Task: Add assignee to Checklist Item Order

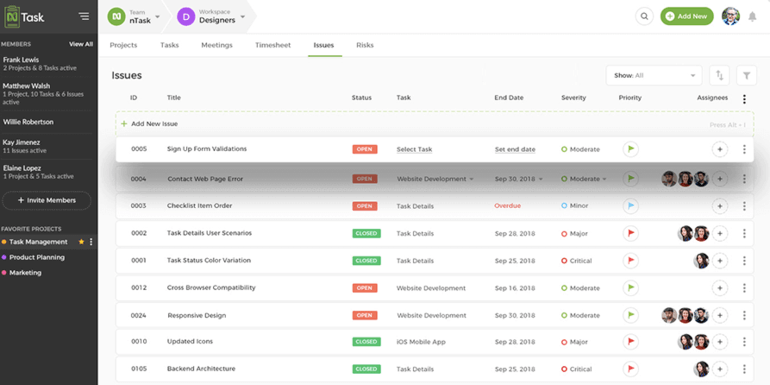Action: pos(720,206)
